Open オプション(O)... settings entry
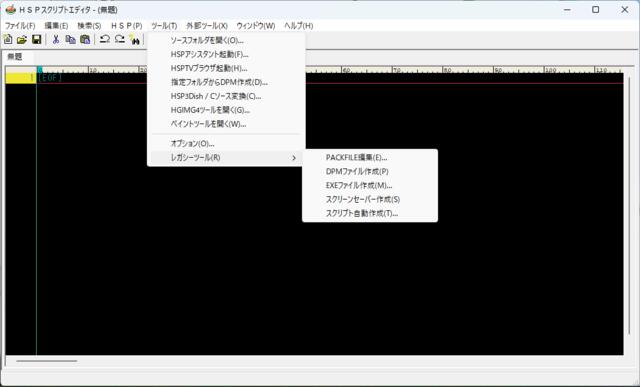 [226, 144]
